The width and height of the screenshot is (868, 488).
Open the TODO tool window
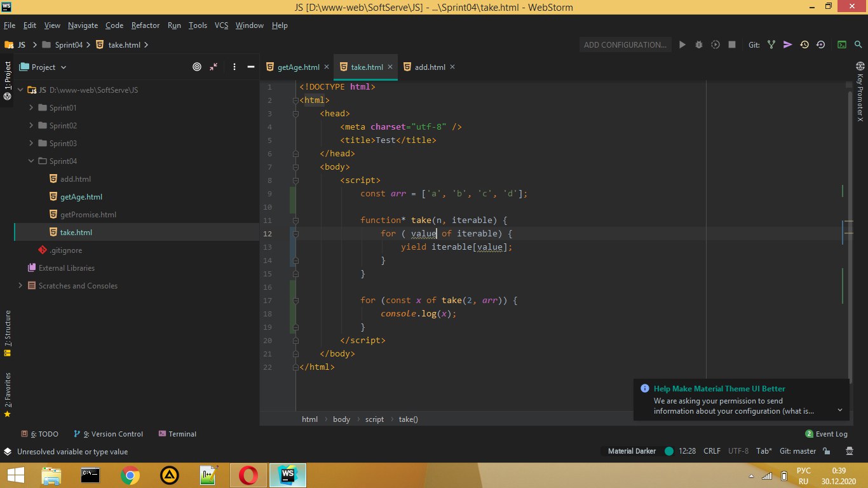pos(39,434)
